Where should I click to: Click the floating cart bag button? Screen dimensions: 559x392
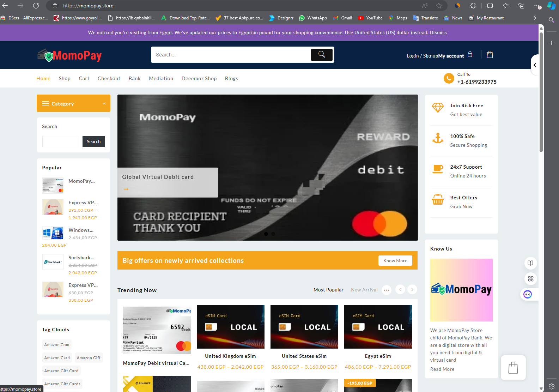coord(513,368)
